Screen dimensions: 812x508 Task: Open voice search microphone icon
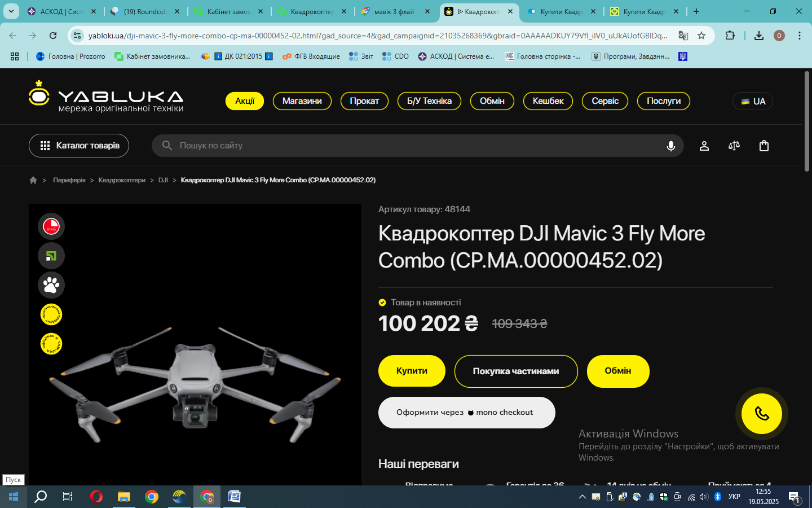pyautogui.click(x=671, y=146)
